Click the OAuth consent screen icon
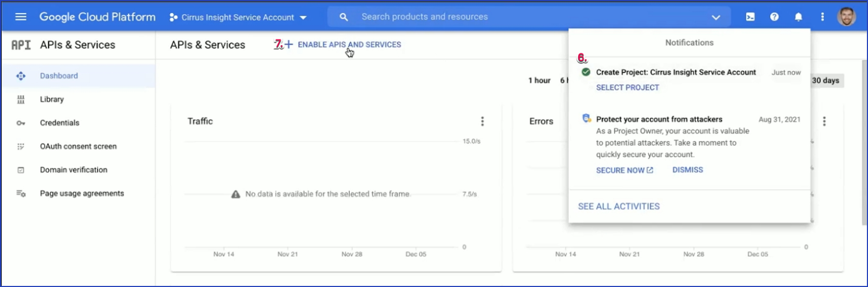The image size is (868, 287). pyautogui.click(x=21, y=147)
